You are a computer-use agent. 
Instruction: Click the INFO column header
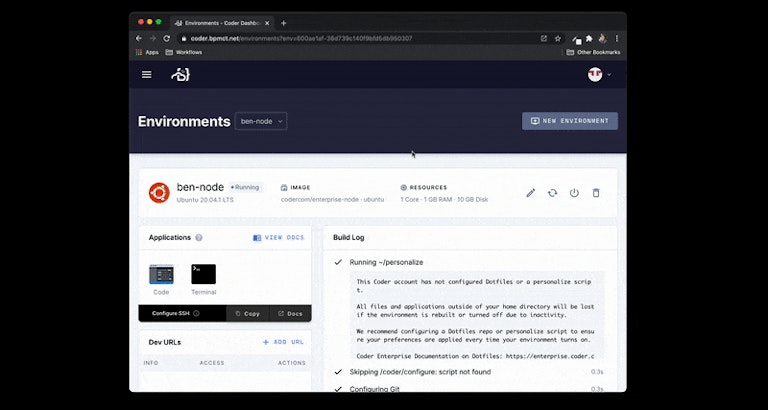pyautogui.click(x=151, y=363)
